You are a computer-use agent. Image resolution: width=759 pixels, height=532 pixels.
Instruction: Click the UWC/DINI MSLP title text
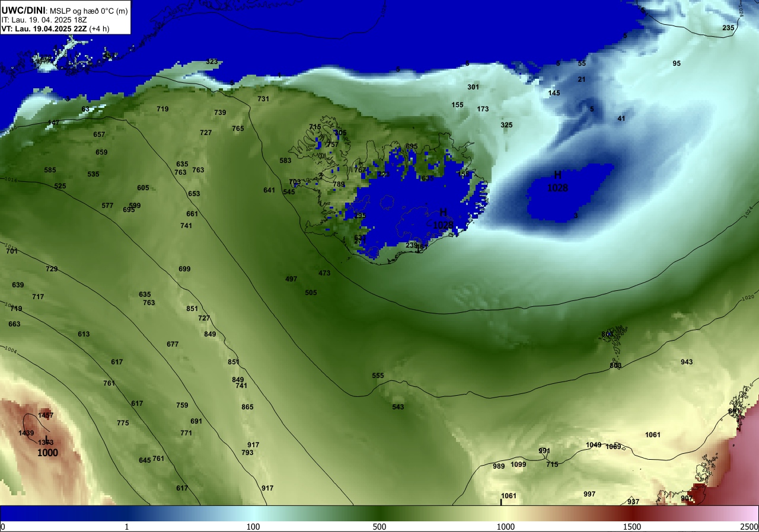(64, 10)
